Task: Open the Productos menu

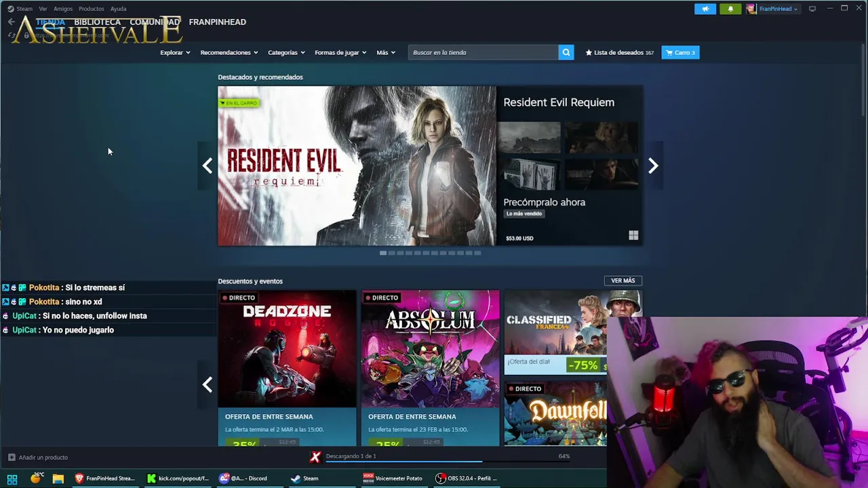Action: point(92,9)
